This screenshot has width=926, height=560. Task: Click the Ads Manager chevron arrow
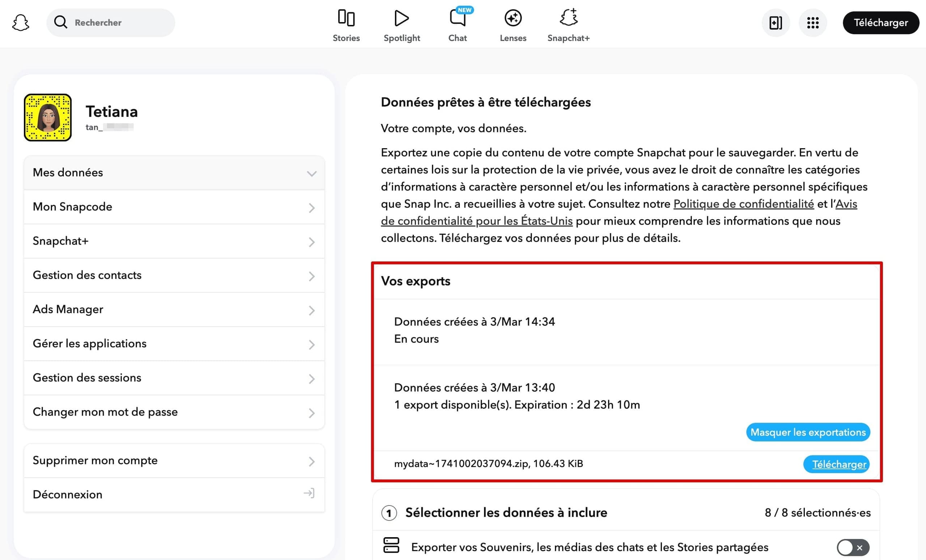tap(311, 311)
